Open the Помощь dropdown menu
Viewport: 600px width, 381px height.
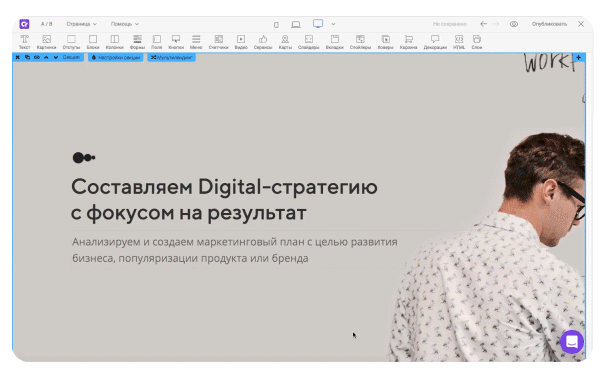tap(124, 24)
